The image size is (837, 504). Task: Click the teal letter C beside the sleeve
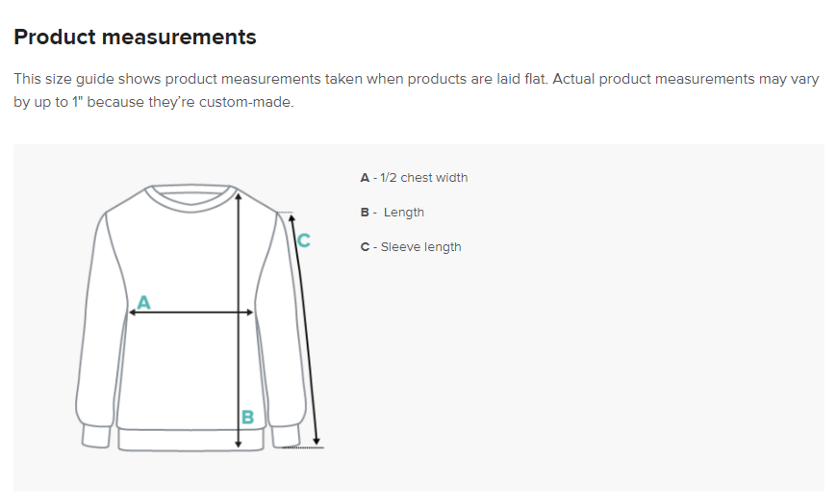tap(303, 240)
